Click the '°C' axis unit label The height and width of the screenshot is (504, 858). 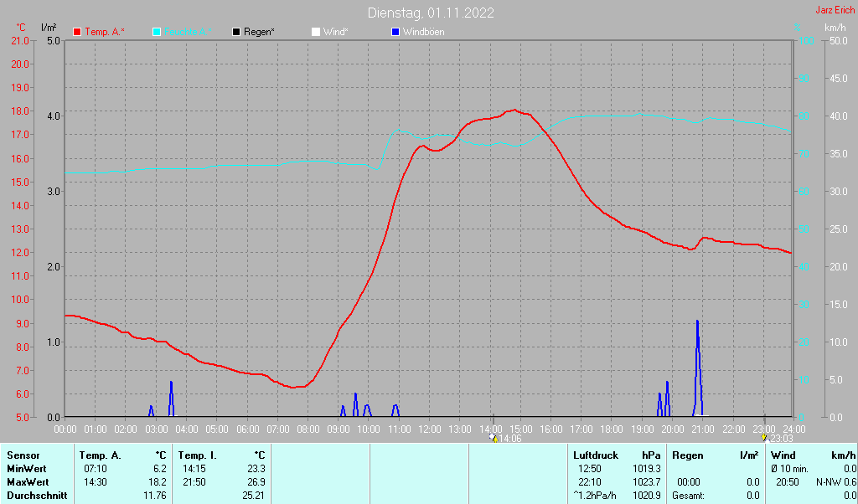pyautogui.click(x=21, y=28)
